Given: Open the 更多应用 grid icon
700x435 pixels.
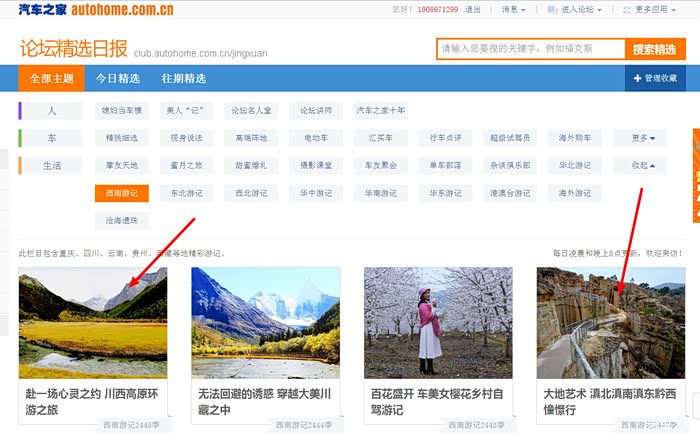Looking at the screenshot, I should [627, 10].
